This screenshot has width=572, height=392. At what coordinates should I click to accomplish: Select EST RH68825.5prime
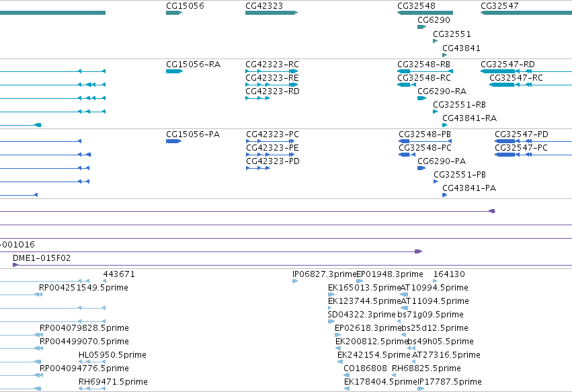click(426, 368)
